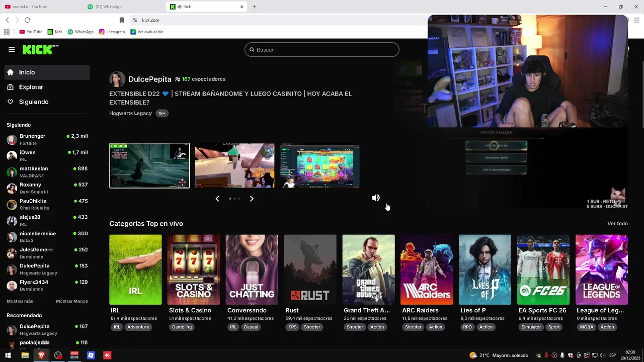Screen dimensions: 644x362
Task: Click the Casual tag under Conversando
Action: (x=251, y=327)
